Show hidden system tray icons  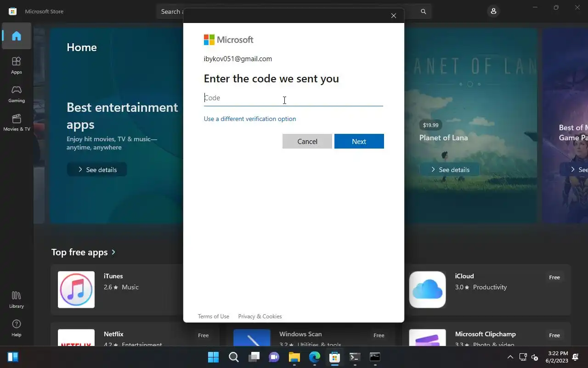tap(510, 357)
